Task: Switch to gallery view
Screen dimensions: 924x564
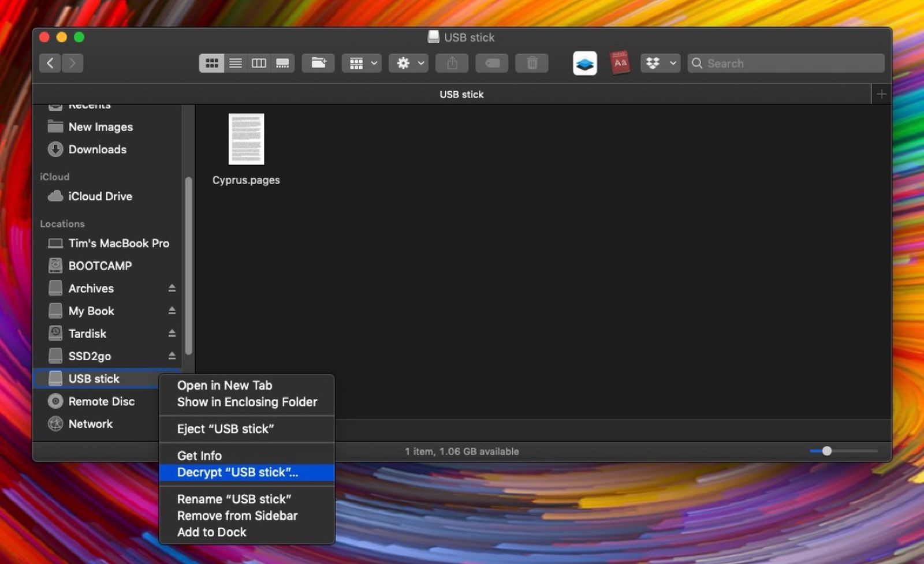Action: click(282, 63)
